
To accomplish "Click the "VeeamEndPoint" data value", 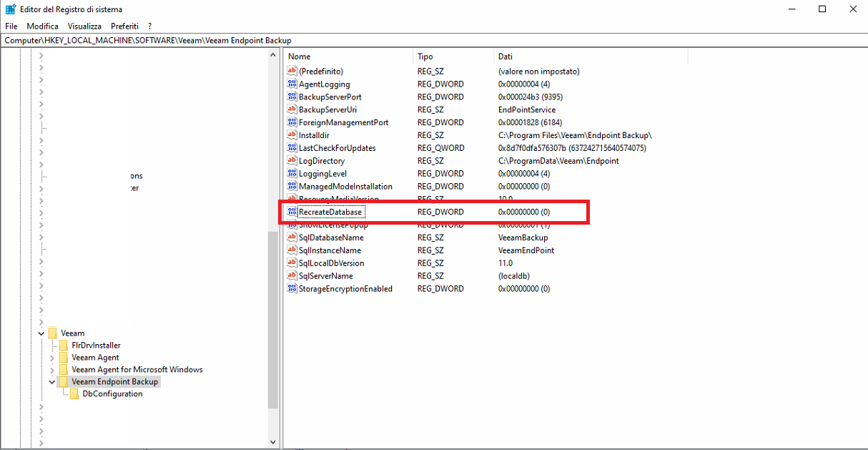I will (526, 250).
